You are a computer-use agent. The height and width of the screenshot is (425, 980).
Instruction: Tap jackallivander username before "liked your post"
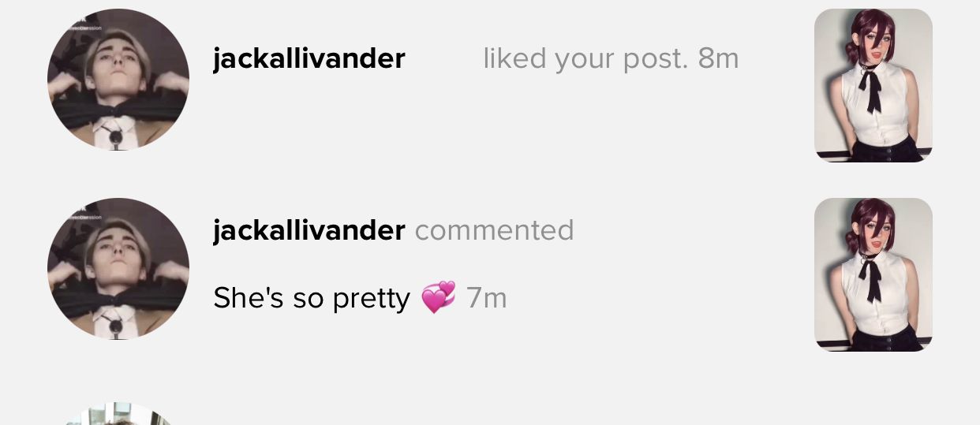(x=309, y=58)
